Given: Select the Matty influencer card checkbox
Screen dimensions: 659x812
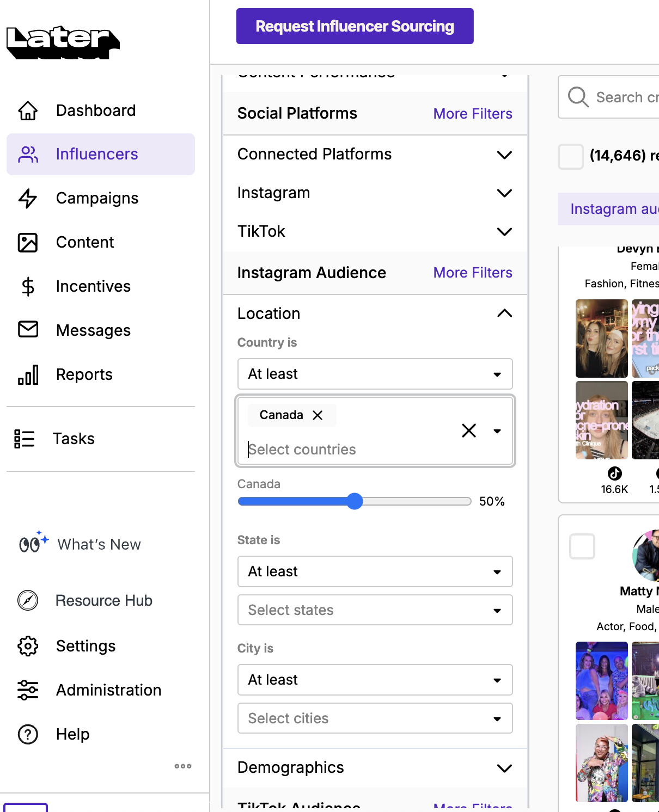Looking at the screenshot, I should pyautogui.click(x=582, y=546).
